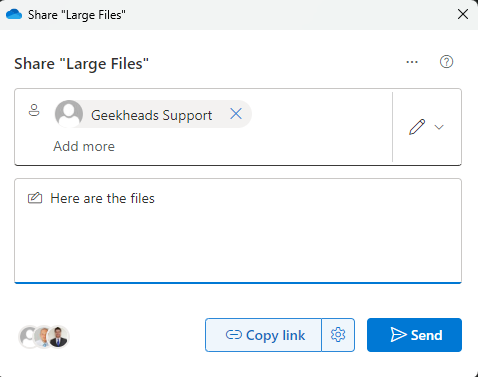Click the person icon beside recipients
The width and height of the screenshot is (478, 377).
[34, 110]
